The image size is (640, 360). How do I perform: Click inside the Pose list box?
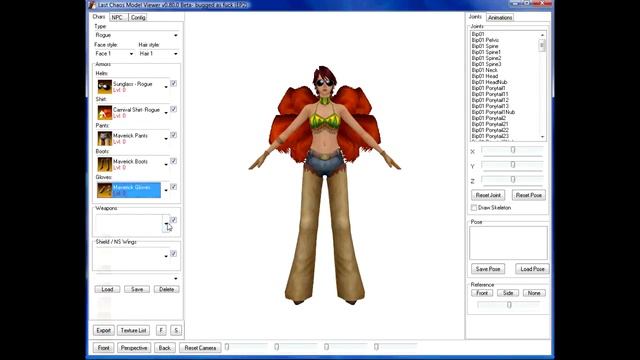point(508,243)
